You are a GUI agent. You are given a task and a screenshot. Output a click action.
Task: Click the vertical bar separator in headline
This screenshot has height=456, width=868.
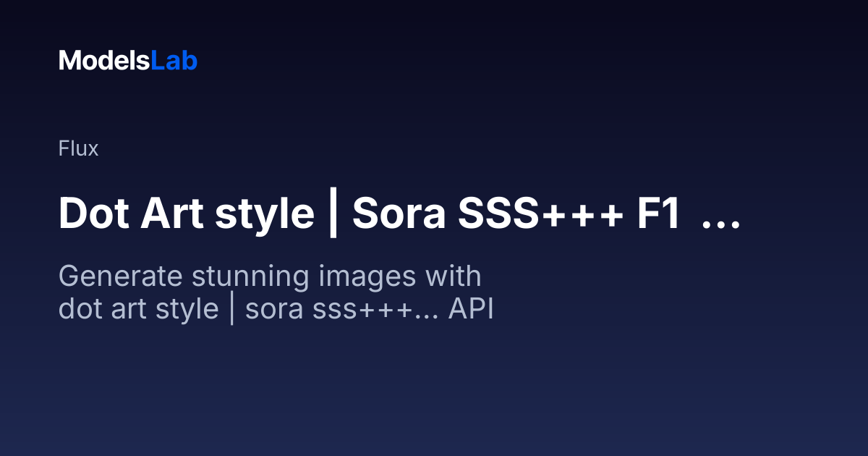[333, 214]
